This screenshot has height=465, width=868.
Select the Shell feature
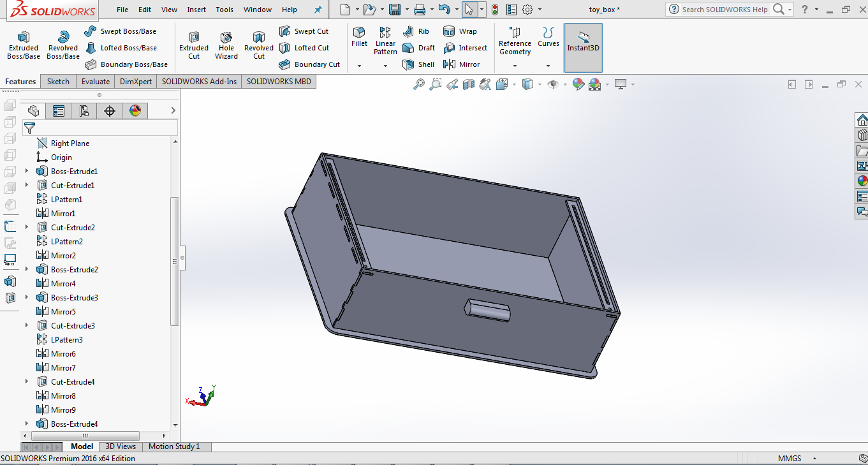click(418, 64)
